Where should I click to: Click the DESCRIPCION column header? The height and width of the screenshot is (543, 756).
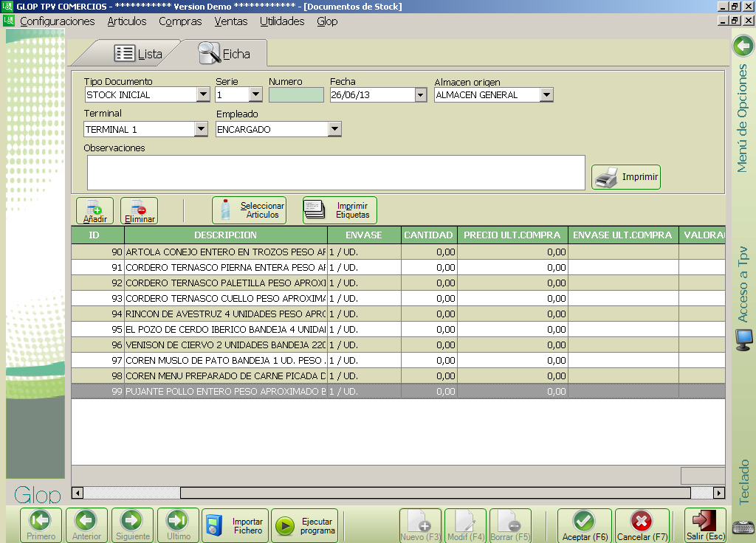click(x=226, y=235)
